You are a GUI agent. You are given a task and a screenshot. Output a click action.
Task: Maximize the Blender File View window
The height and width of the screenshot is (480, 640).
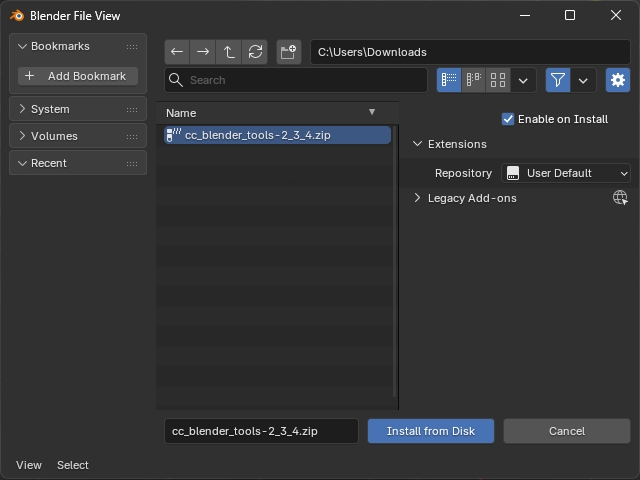pos(570,16)
